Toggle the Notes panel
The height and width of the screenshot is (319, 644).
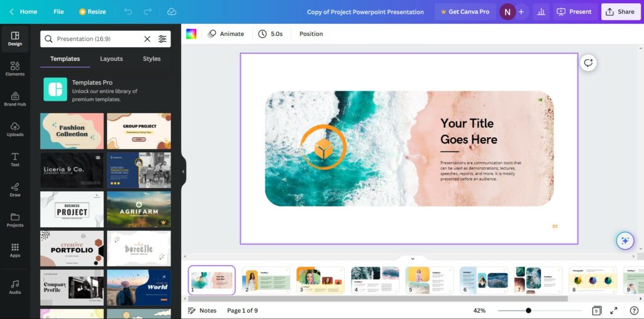coord(202,311)
